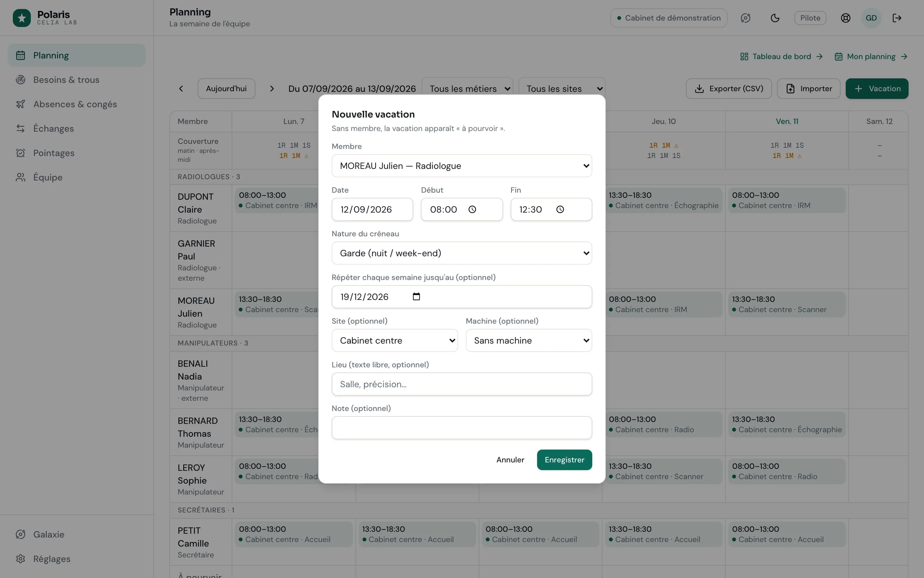The height and width of the screenshot is (578, 924).
Task: Click the Pilote badge
Action: (810, 18)
